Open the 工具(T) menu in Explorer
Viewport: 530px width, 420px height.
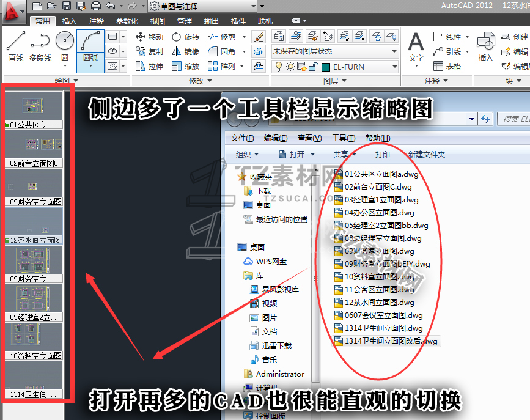click(344, 138)
